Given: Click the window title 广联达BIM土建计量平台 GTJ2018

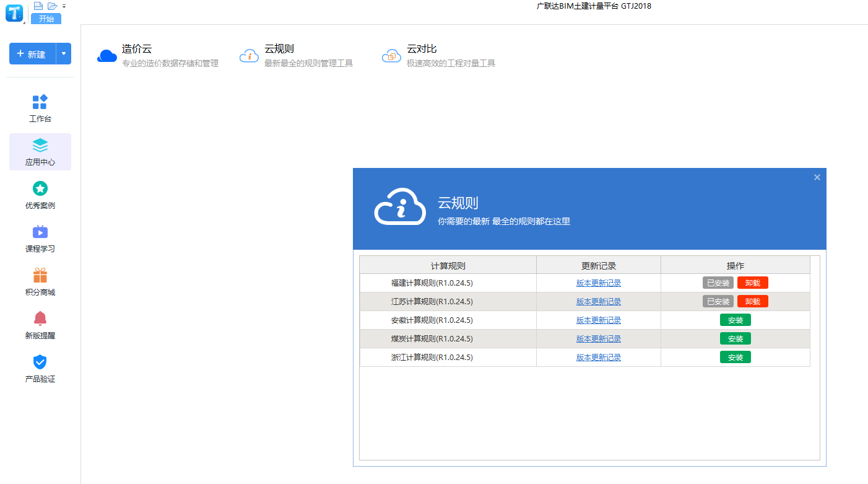Looking at the screenshot, I should point(594,6).
